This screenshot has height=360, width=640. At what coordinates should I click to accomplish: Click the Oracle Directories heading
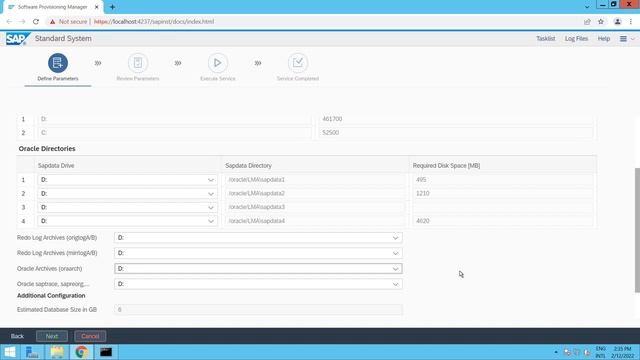click(47, 149)
